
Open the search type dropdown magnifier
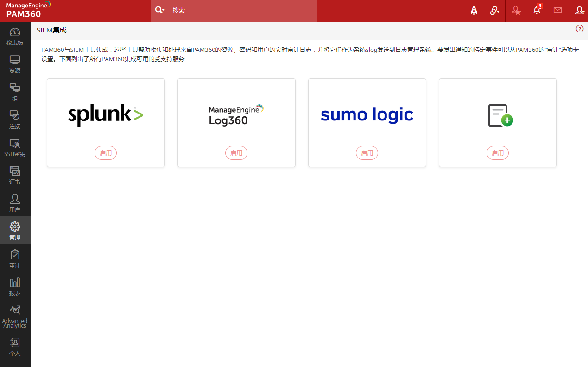[160, 10]
